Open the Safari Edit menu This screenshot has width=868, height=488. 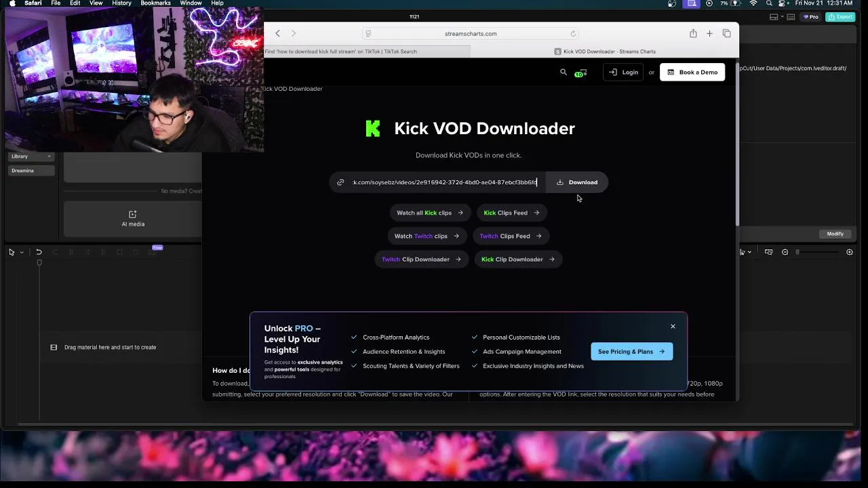[x=75, y=3]
